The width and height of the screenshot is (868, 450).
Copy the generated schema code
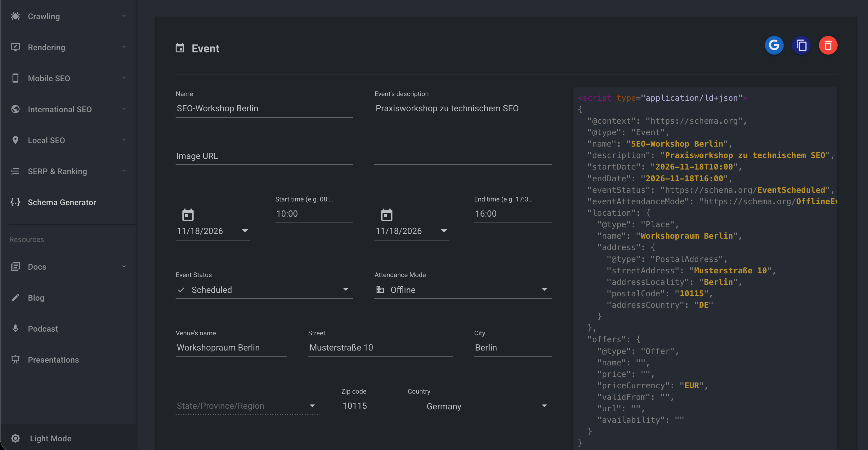(x=801, y=45)
